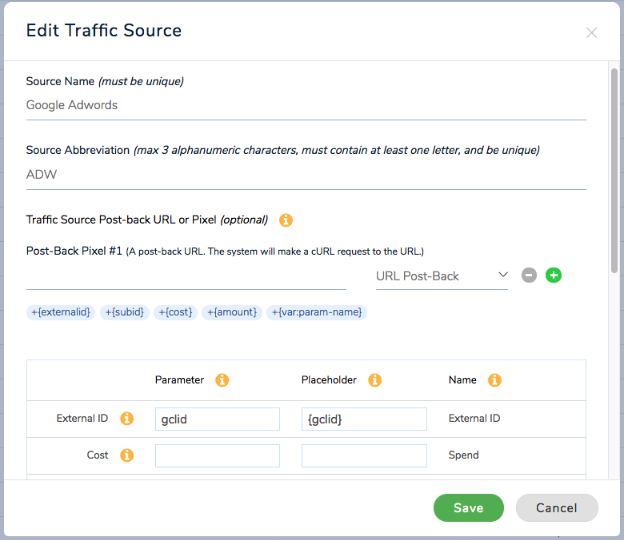The image size is (625, 540).
Task: Click info icon beside External ID row label
Action: click(127, 418)
